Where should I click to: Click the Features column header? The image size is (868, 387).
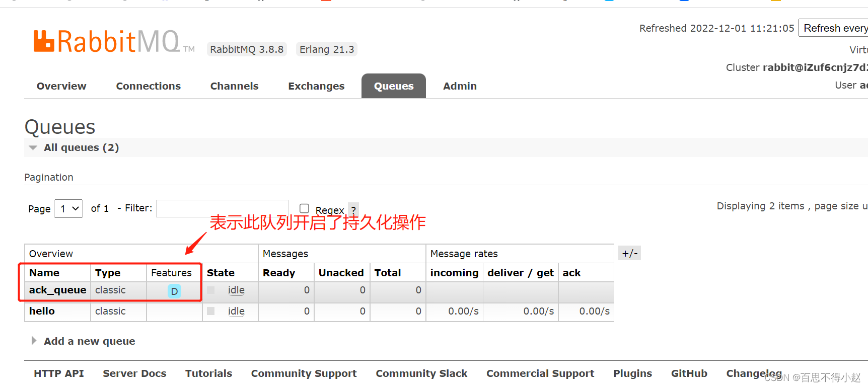pos(171,273)
